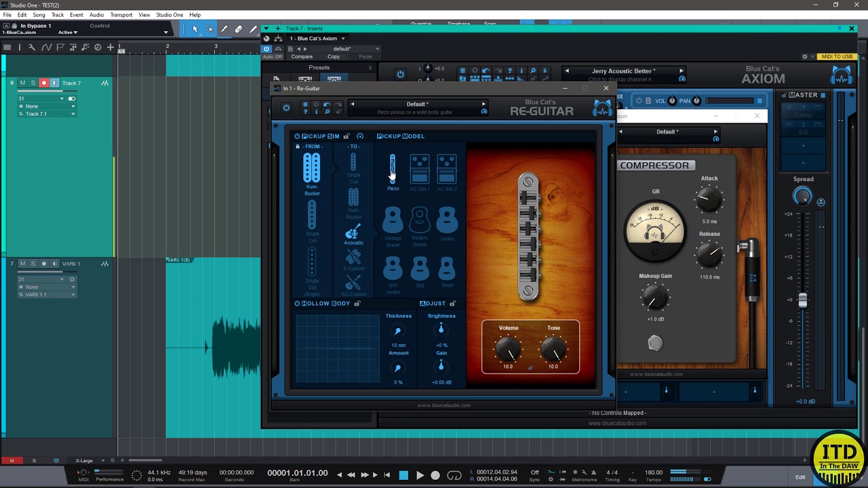Open the Studio One menu

coord(170,15)
